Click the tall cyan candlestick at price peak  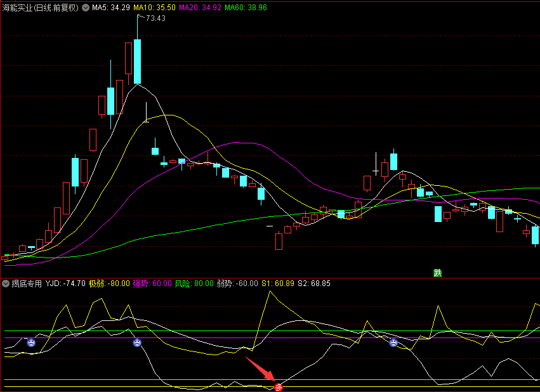[x=138, y=62]
